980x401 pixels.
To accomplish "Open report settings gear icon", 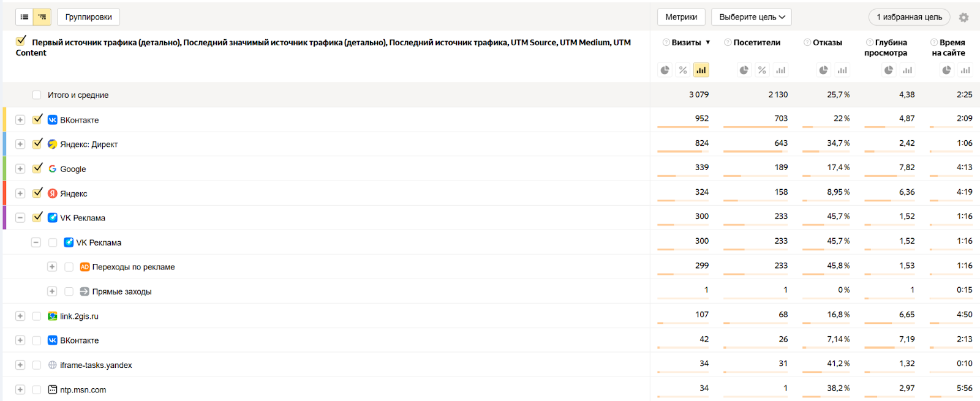I will pyautogui.click(x=963, y=17).
